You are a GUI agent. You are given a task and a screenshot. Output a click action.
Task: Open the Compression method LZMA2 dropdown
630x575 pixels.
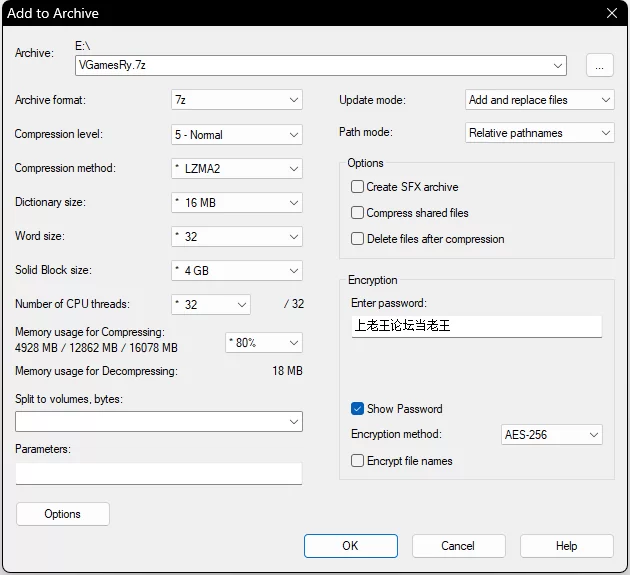coord(237,168)
